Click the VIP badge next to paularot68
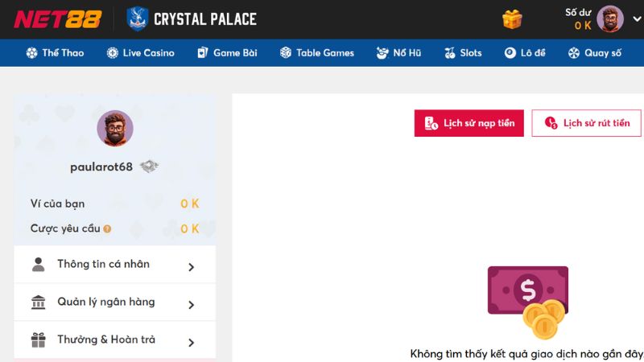This screenshot has width=644, height=362. [x=149, y=167]
